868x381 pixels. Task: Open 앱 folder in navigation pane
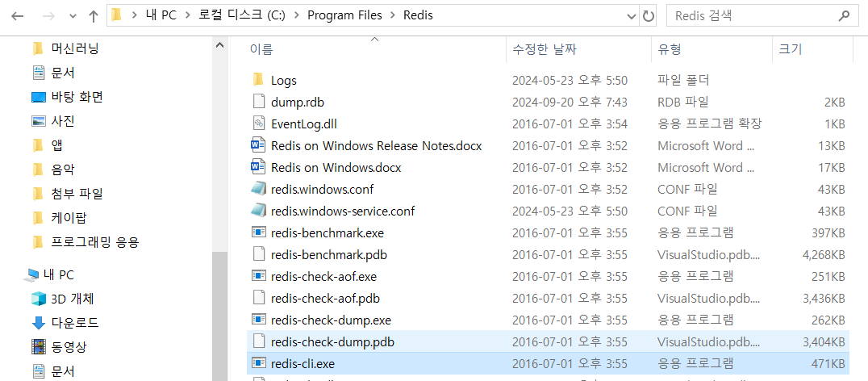[x=56, y=145]
